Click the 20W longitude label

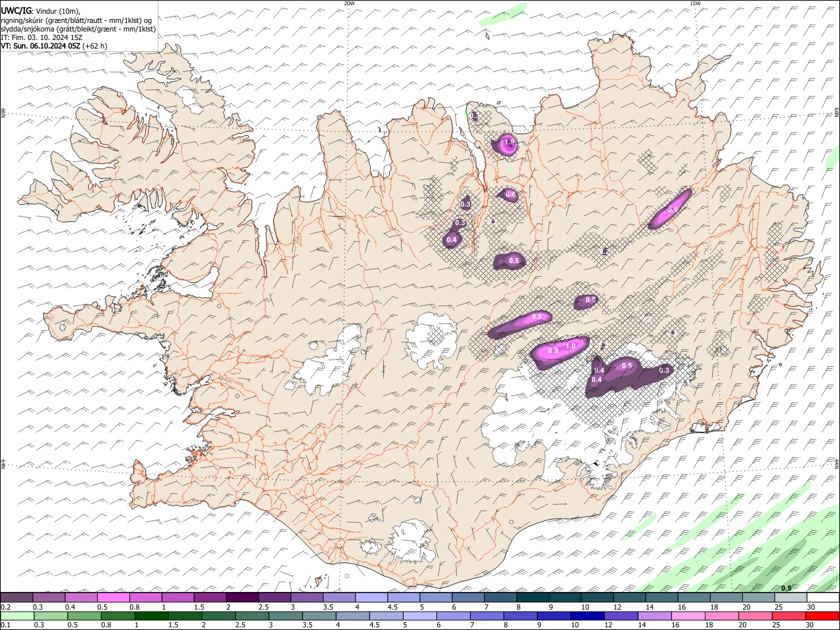click(x=349, y=3)
